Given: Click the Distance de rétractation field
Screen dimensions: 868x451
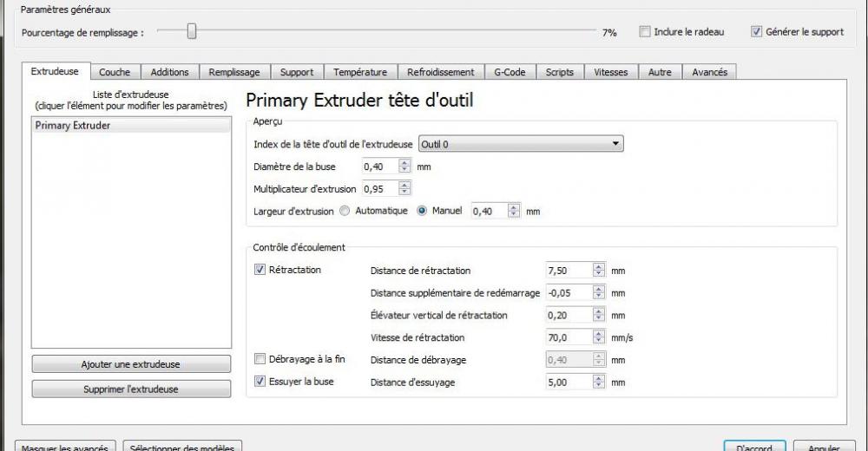Looking at the screenshot, I should pos(569,271).
